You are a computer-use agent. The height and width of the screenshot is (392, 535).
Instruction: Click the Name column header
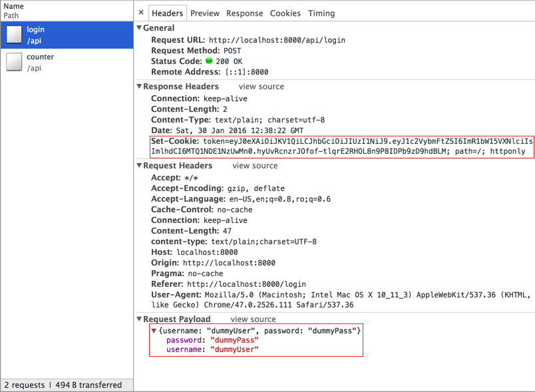pyautogui.click(x=14, y=6)
